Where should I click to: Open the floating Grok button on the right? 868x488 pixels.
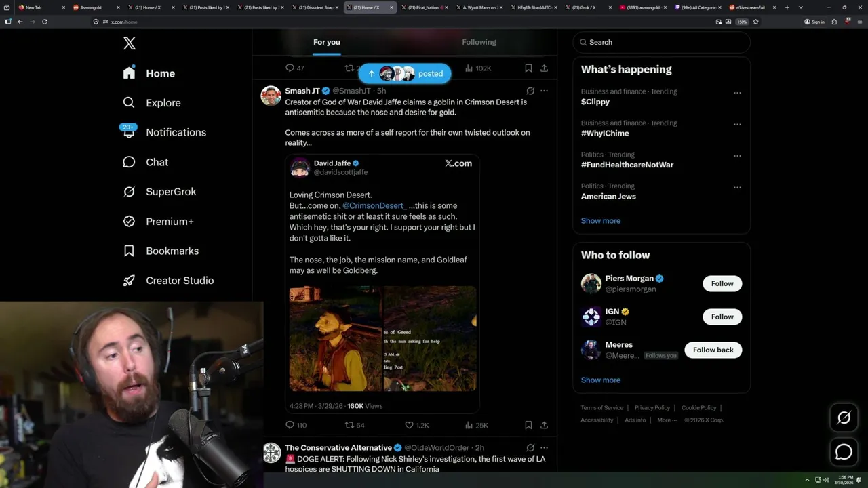(x=844, y=418)
